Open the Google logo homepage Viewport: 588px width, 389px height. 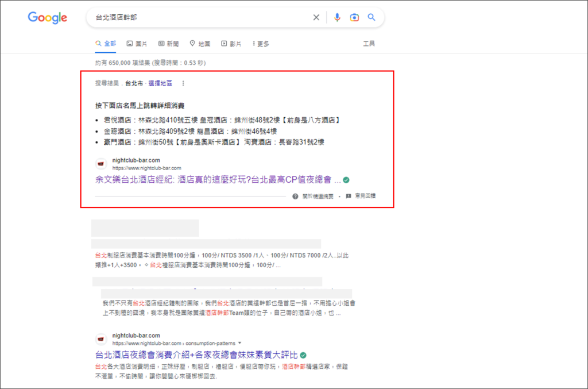(x=47, y=18)
